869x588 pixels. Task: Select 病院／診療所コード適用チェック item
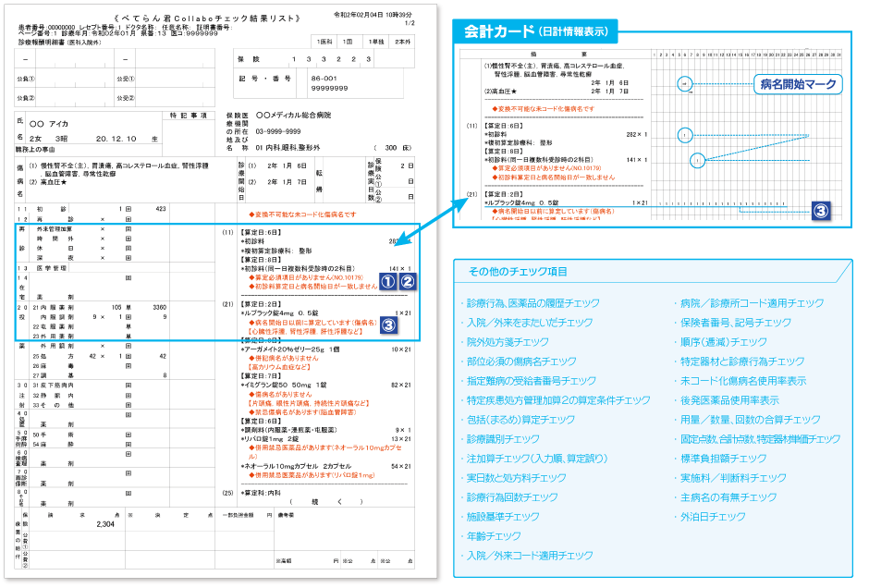pos(752,303)
